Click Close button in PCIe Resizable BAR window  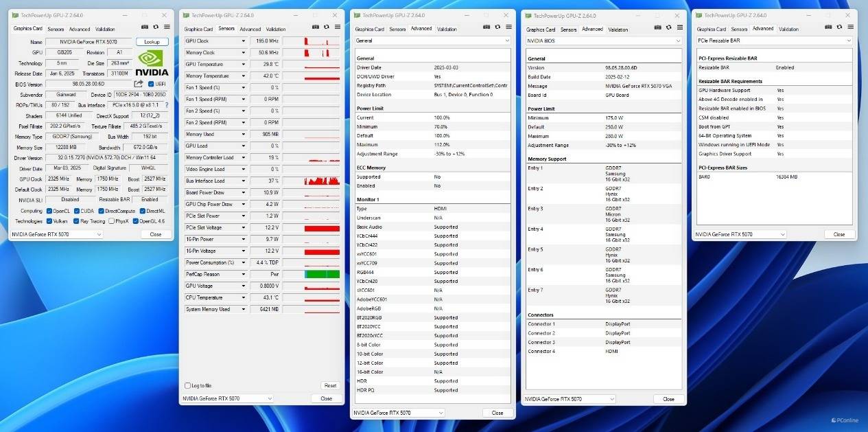click(839, 234)
